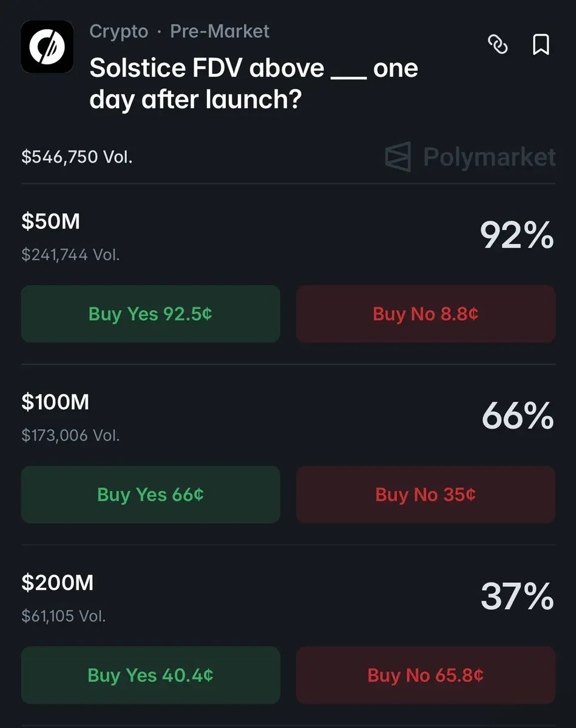Select the 92% probability figure
This screenshot has height=728, width=576.
click(x=517, y=235)
